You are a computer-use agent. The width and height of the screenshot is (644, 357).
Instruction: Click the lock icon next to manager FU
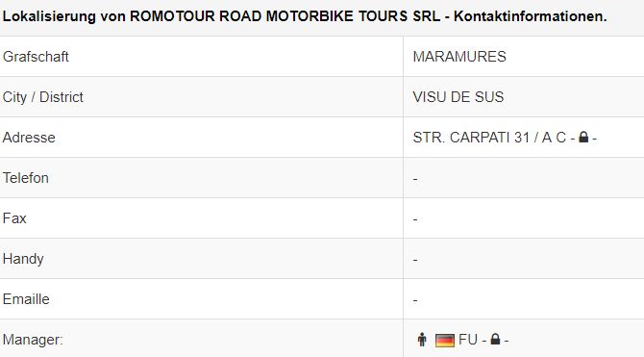(x=495, y=340)
